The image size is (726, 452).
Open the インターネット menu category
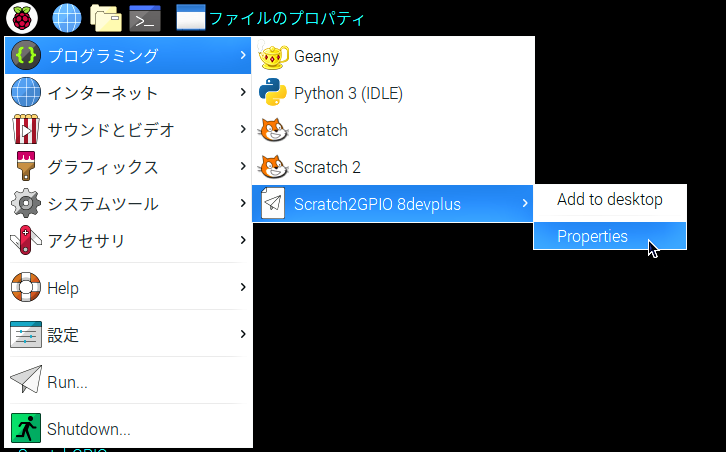pos(128,92)
